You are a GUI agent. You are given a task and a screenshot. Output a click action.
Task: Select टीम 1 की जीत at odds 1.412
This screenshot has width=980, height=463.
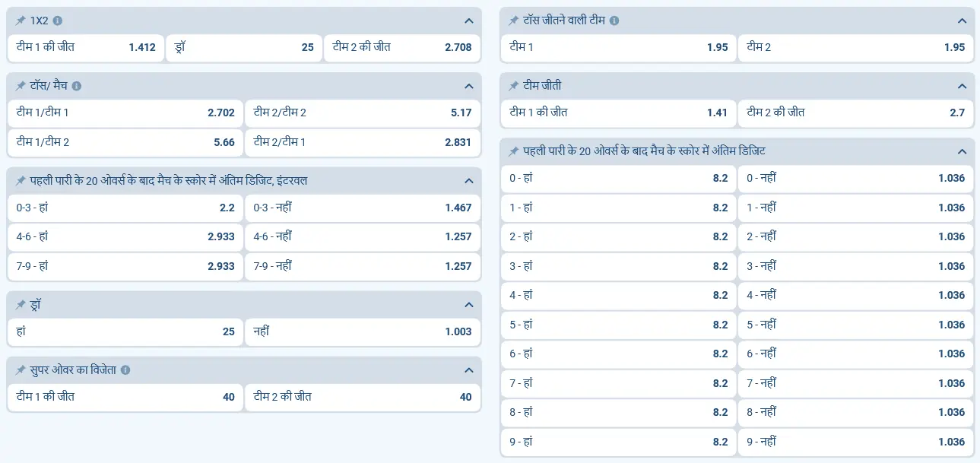point(85,47)
